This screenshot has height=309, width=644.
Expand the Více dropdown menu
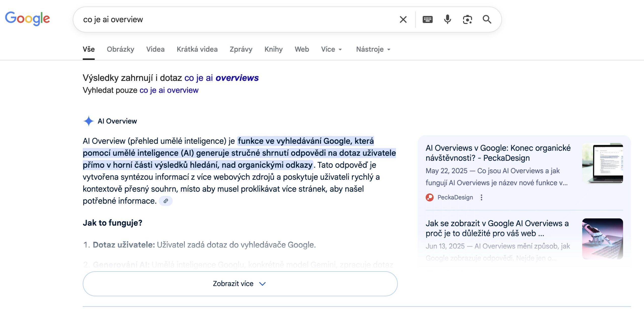tap(331, 49)
